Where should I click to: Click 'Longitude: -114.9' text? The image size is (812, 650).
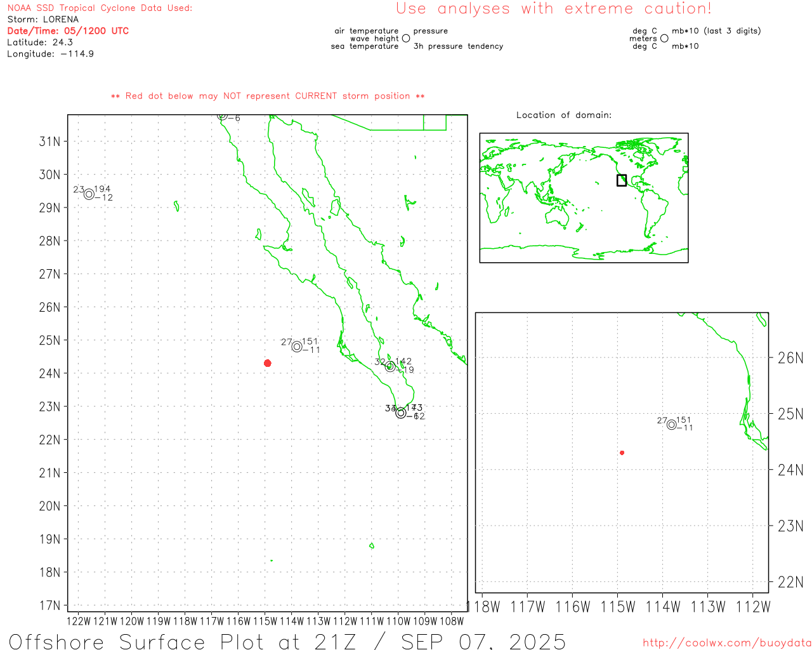tap(51, 54)
